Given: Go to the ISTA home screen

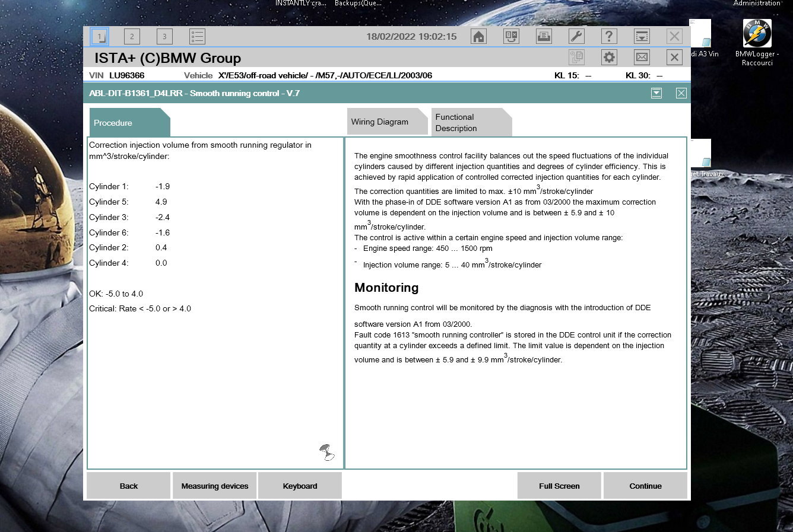Looking at the screenshot, I should click(x=478, y=37).
